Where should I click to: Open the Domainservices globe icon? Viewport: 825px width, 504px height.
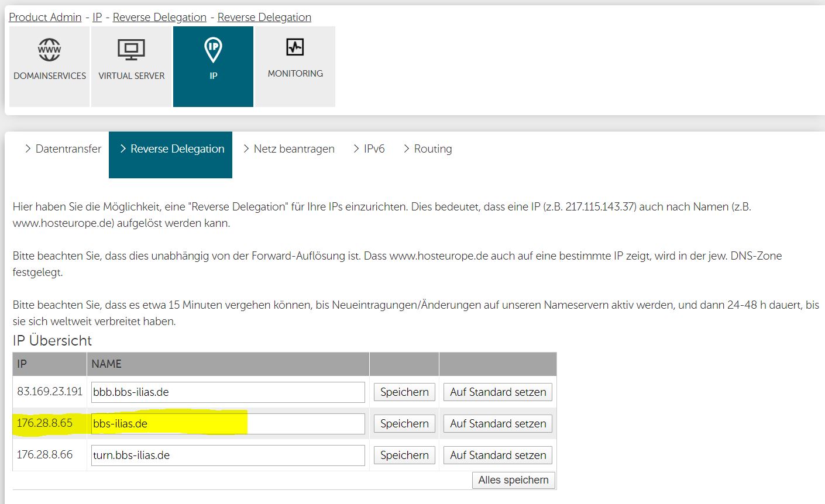pyautogui.click(x=49, y=50)
